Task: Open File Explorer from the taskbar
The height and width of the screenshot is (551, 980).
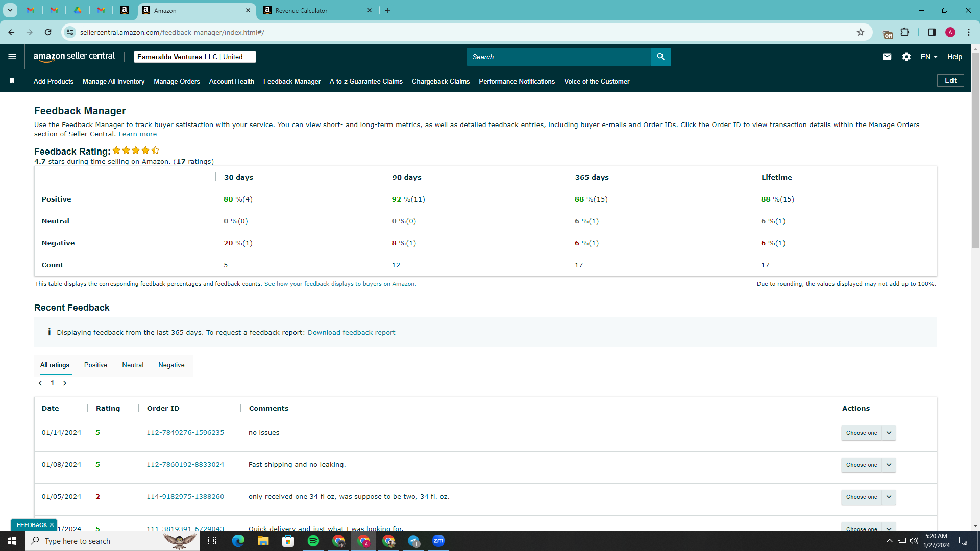Action: [x=263, y=541]
